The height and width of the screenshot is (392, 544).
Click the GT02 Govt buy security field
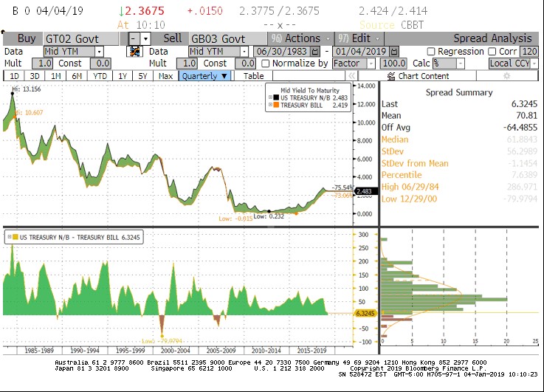81,38
